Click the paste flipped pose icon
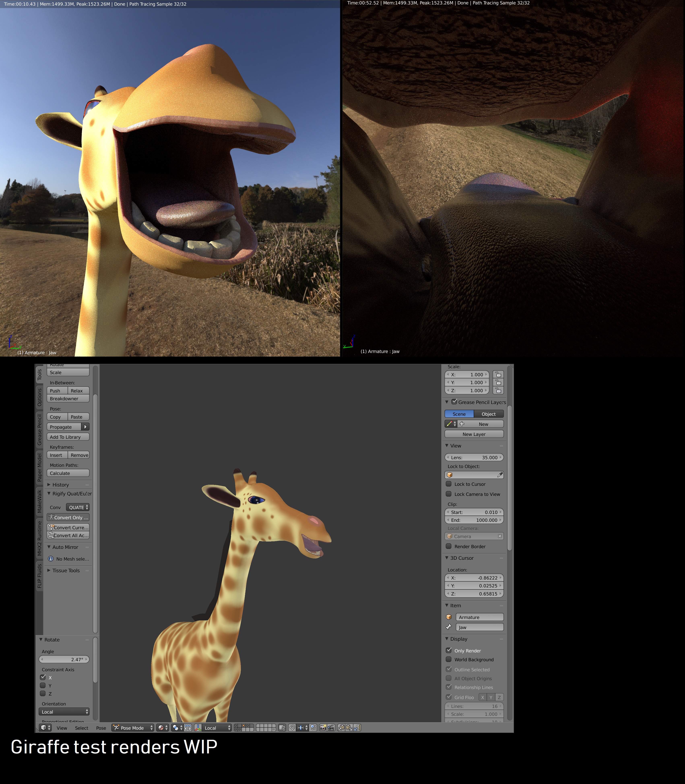Screen dimensions: 685x784 pos(357,728)
